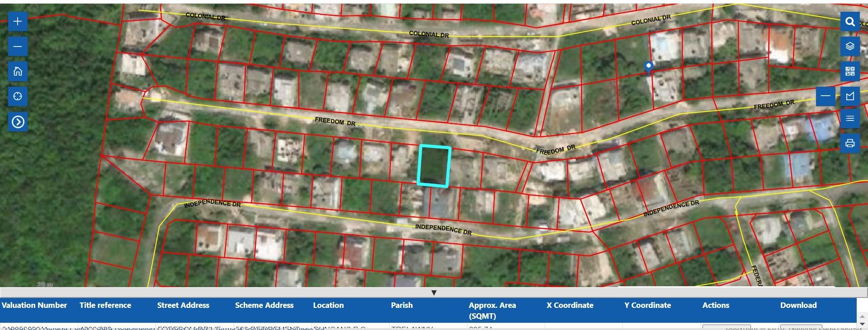Select the measure tool
The width and height of the screenshot is (868, 330).
(850, 96)
